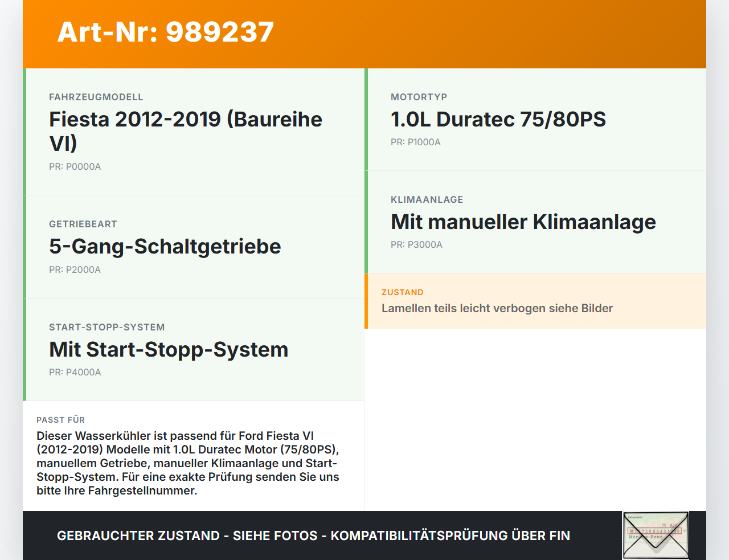
Task: Select the 'GETRIEBEART' label
Action: 83,224
